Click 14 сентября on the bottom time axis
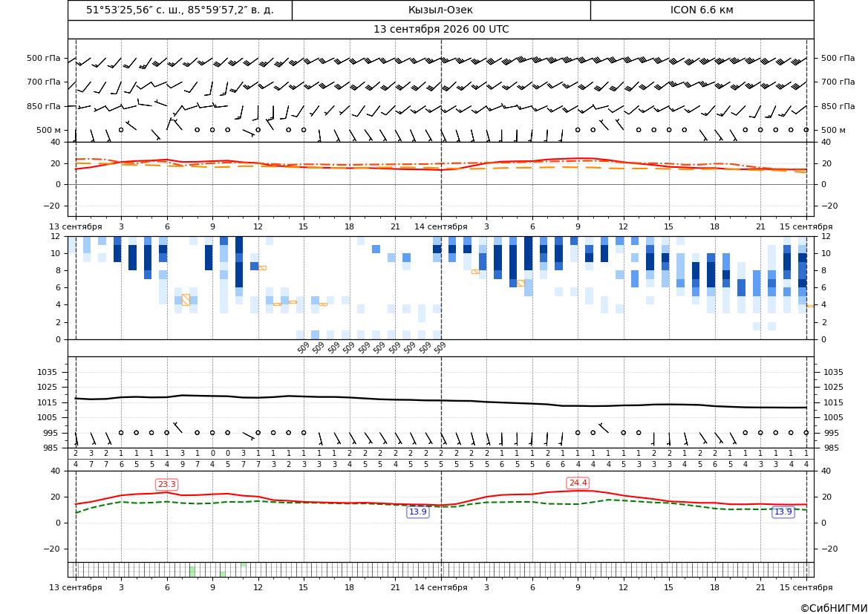Viewport: 868px width, 614px height. tap(440, 587)
